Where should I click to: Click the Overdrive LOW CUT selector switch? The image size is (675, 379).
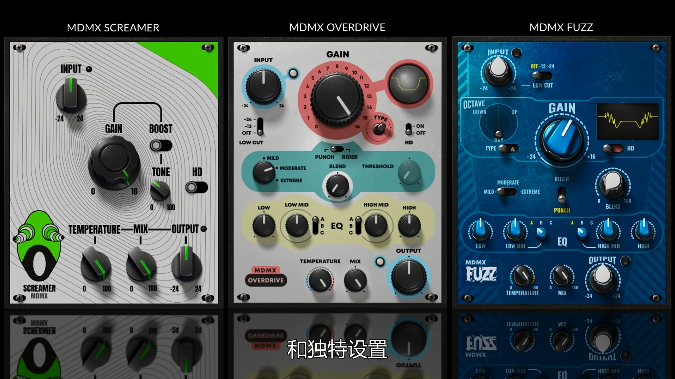coord(260,126)
